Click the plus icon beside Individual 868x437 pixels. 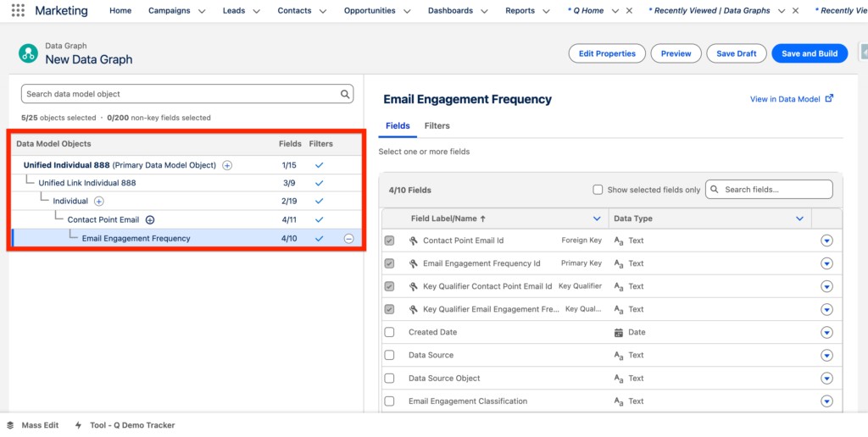[x=99, y=202]
